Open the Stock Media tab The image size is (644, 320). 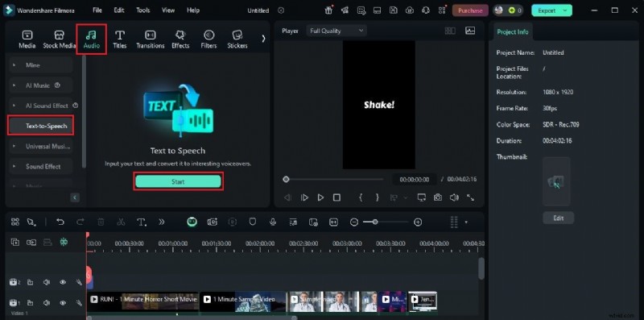point(59,39)
